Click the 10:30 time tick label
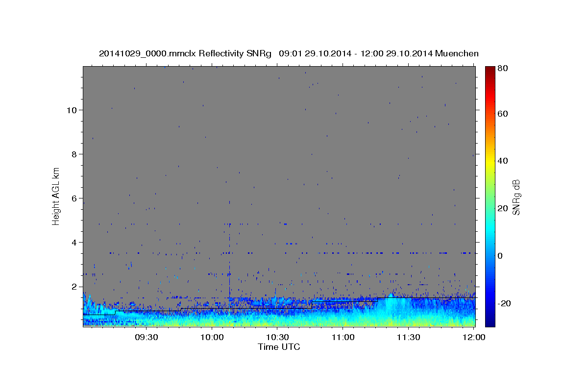The height and width of the screenshot is (392, 588). click(x=277, y=338)
